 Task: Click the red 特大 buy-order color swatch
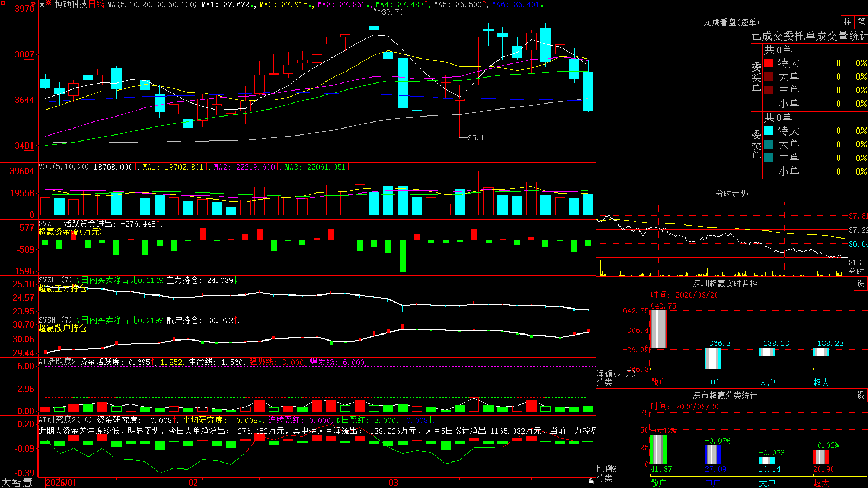[x=768, y=63]
